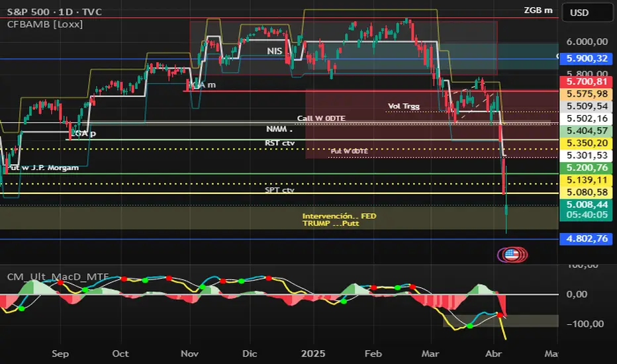The width and height of the screenshot is (617, 364).
Task: Click the 2025 label on time axis
Action: pyautogui.click(x=313, y=354)
